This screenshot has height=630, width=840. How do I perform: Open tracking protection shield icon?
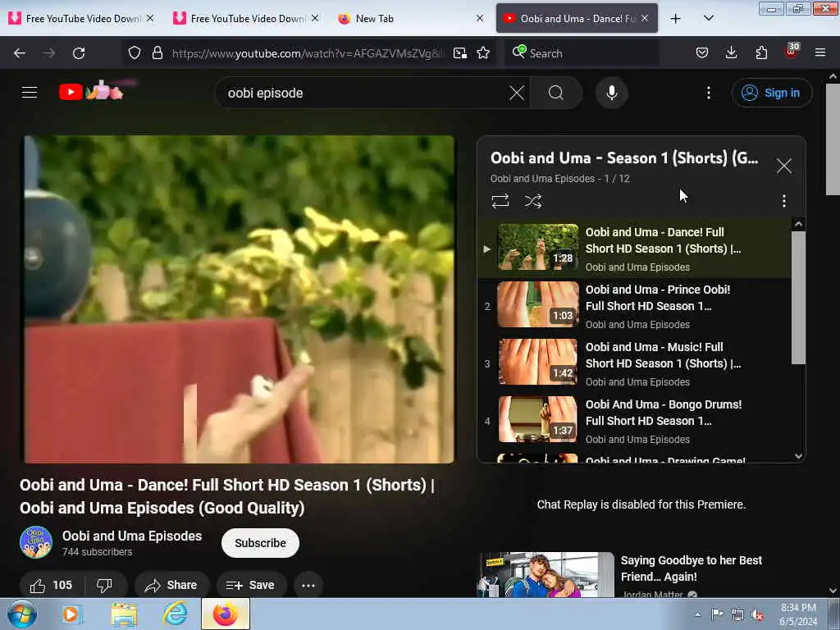point(135,52)
